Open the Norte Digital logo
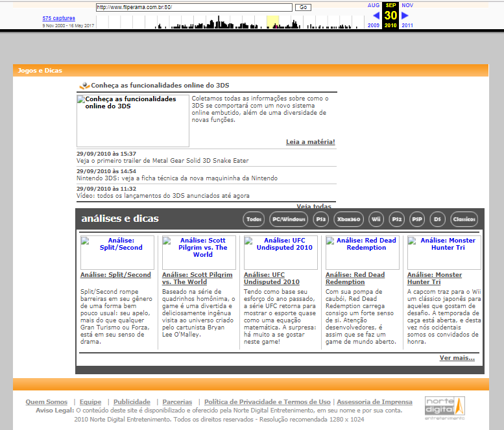504x430 pixels. pyautogui.click(x=445, y=408)
